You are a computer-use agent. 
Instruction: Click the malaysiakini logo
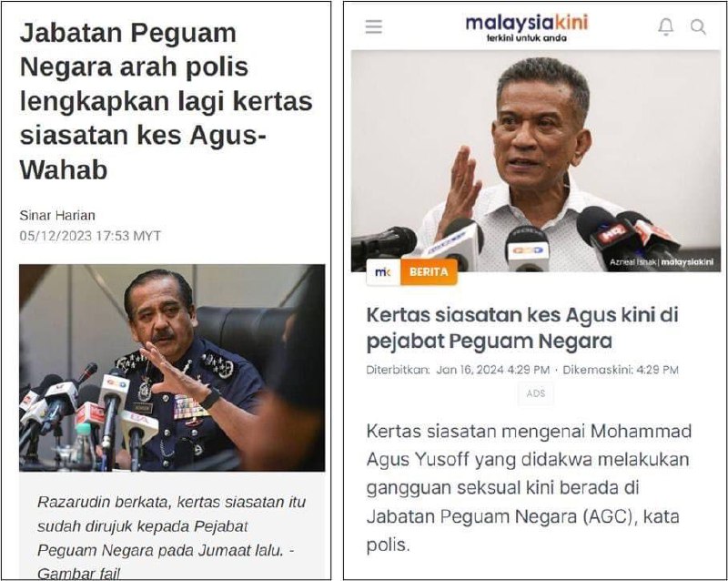click(x=527, y=23)
